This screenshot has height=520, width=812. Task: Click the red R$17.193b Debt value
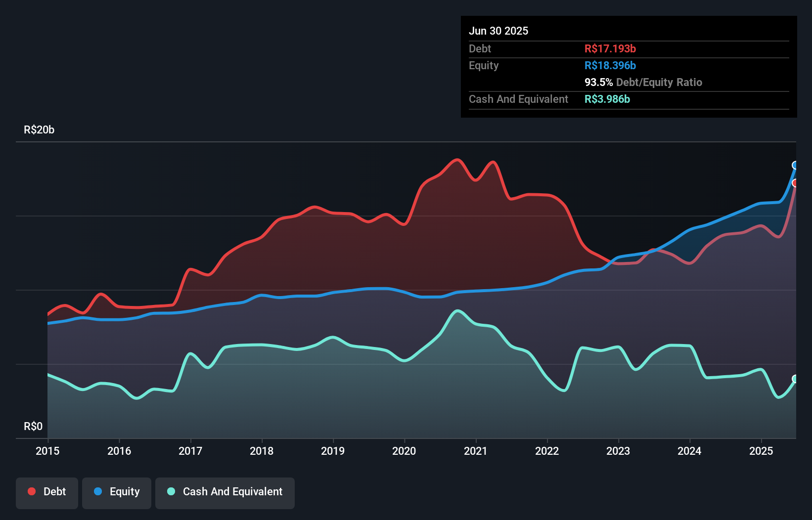click(x=610, y=48)
